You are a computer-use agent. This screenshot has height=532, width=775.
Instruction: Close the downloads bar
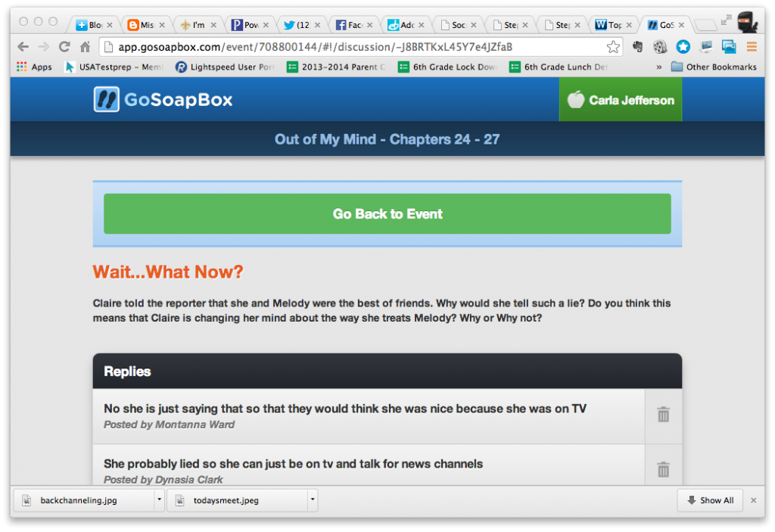(753, 500)
